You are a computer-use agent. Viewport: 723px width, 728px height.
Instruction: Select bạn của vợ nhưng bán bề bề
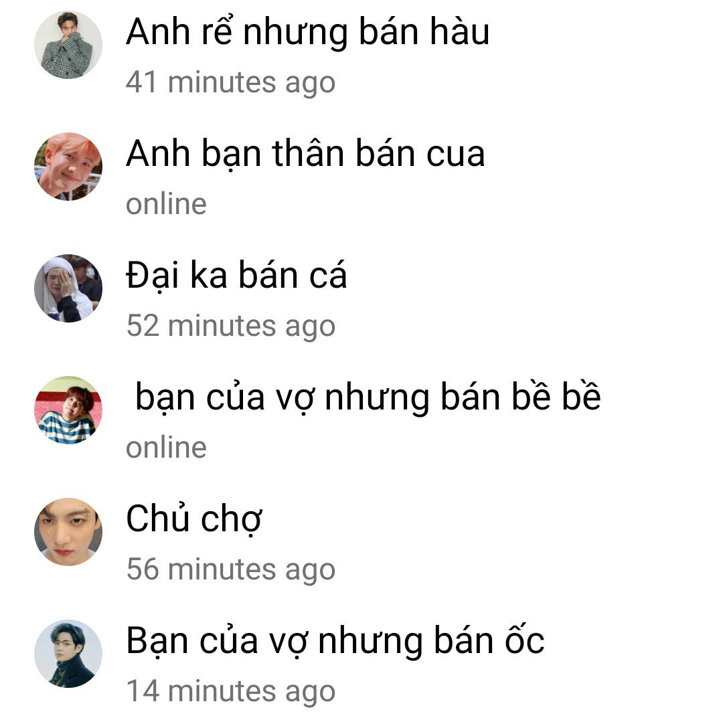tap(368, 398)
